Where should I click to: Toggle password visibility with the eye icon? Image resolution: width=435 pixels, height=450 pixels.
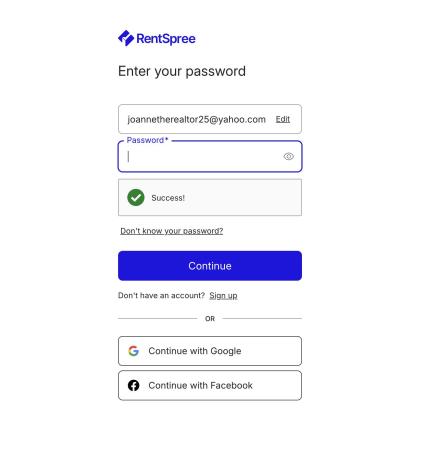coord(289,156)
